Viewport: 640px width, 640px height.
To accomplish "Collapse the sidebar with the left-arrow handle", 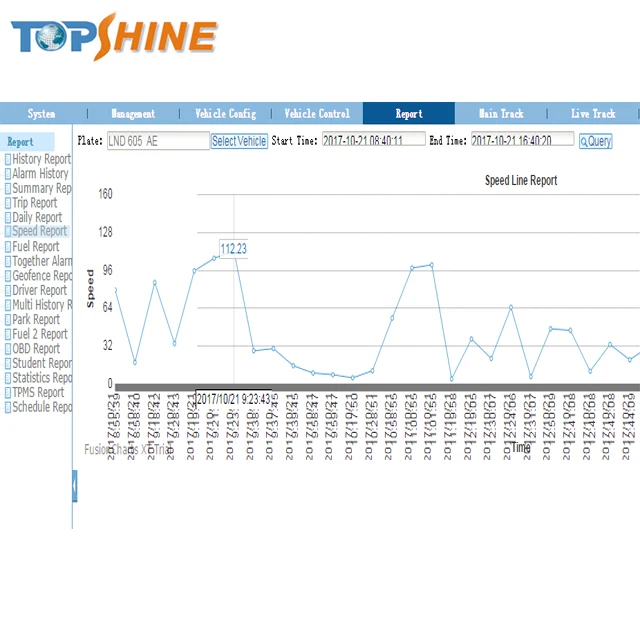I will pyautogui.click(x=75, y=486).
